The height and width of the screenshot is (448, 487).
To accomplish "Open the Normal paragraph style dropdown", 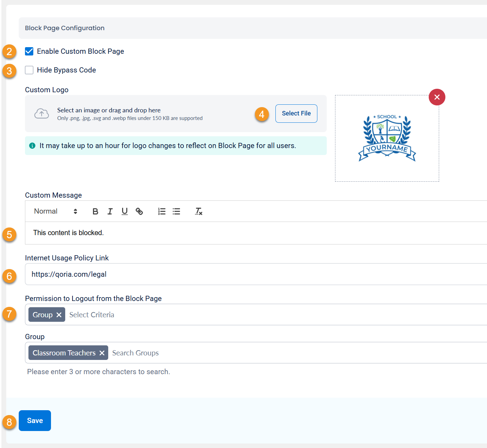I will coord(55,211).
